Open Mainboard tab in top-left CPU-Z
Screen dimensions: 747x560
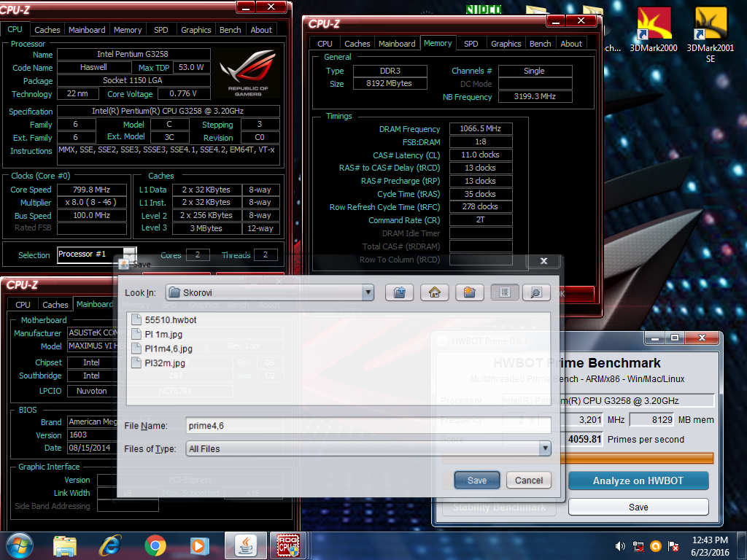[87, 29]
